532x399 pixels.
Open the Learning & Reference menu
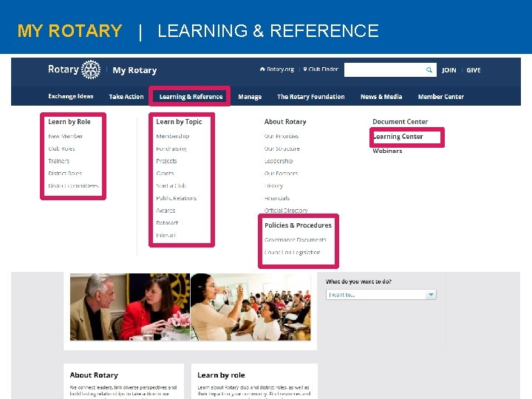pyautogui.click(x=191, y=97)
